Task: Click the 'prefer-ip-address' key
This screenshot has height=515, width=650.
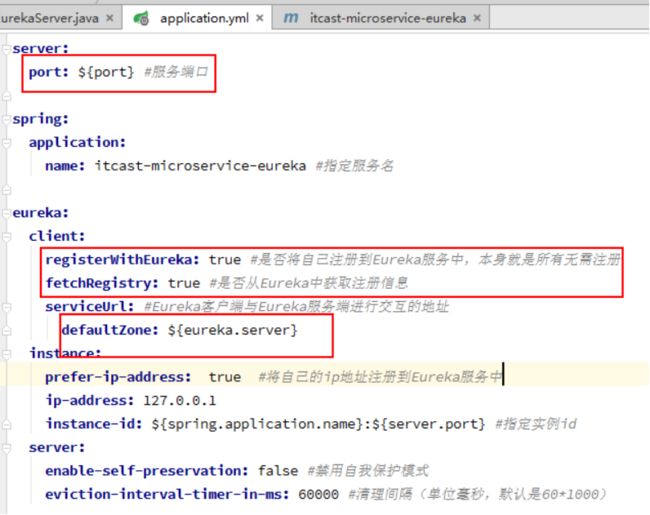Action: 114,377
